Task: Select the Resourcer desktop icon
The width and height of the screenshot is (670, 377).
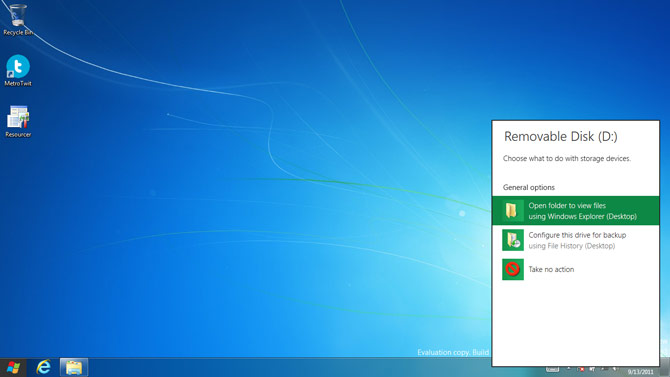Action: pos(18,122)
